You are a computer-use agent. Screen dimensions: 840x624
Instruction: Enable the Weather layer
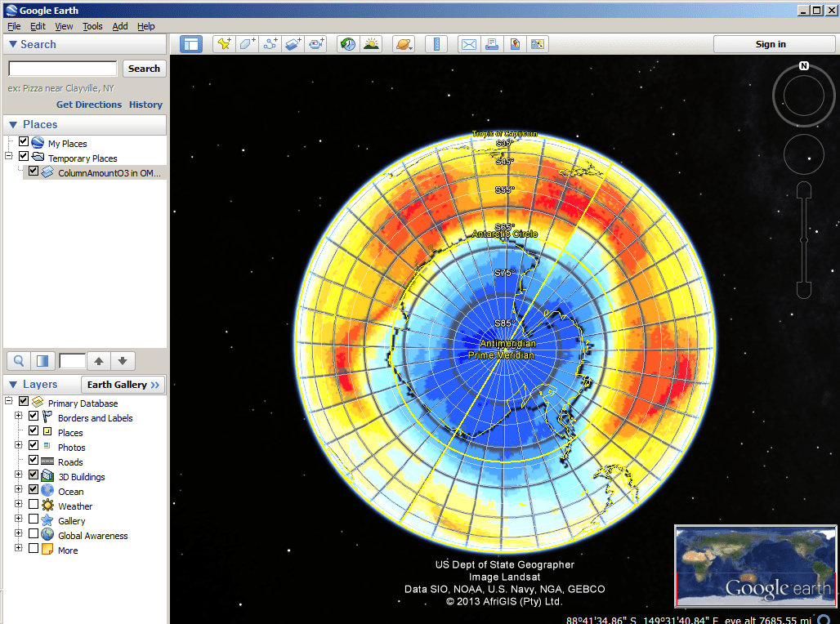click(x=34, y=506)
